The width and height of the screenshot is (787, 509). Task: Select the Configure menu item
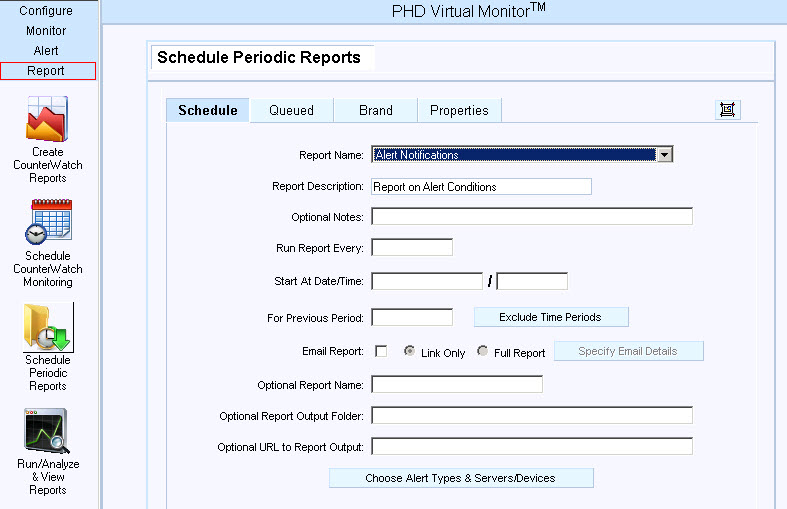46,11
